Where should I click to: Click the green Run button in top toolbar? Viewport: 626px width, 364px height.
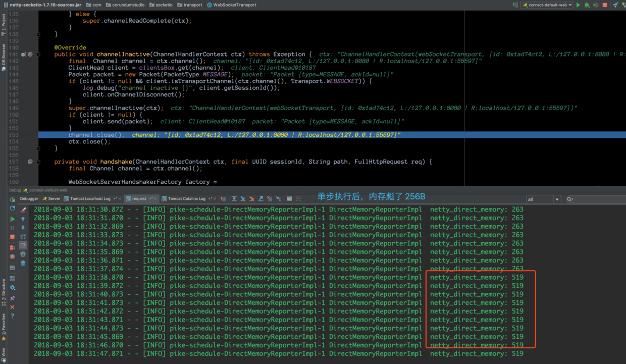pos(579,5)
